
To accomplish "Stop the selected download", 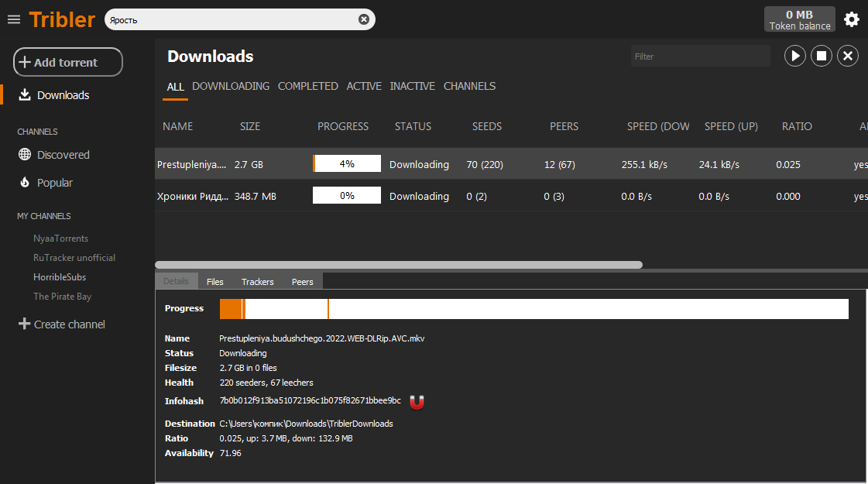I will pyautogui.click(x=822, y=56).
